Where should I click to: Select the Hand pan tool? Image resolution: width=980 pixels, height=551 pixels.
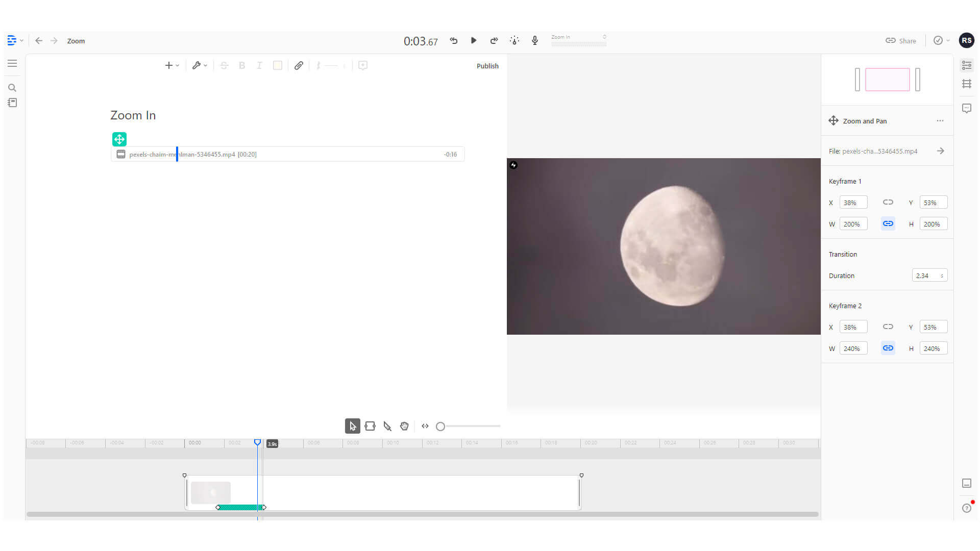click(404, 426)
